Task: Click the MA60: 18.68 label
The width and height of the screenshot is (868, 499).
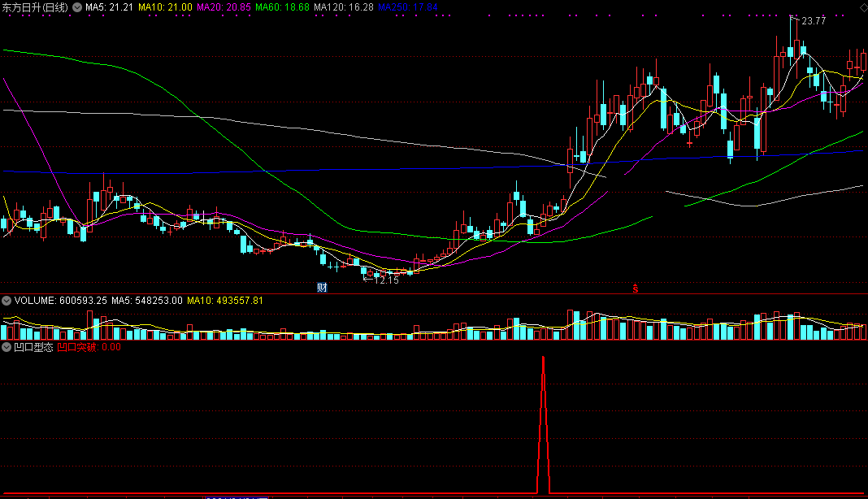Action: pos(282,8)
